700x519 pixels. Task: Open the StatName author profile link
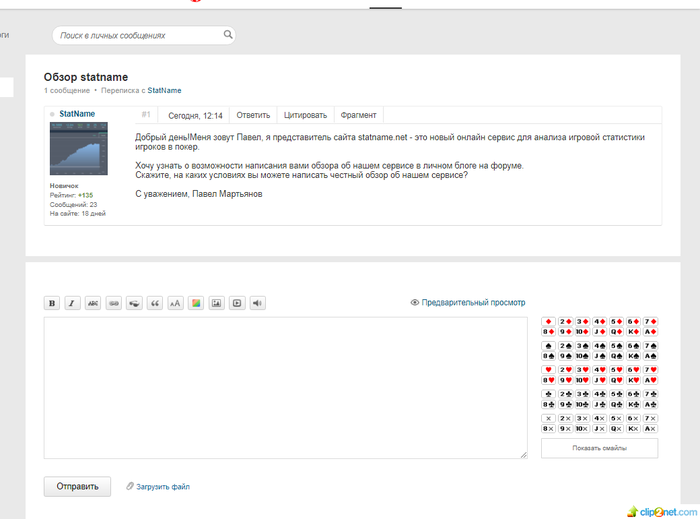coord(77,114)
